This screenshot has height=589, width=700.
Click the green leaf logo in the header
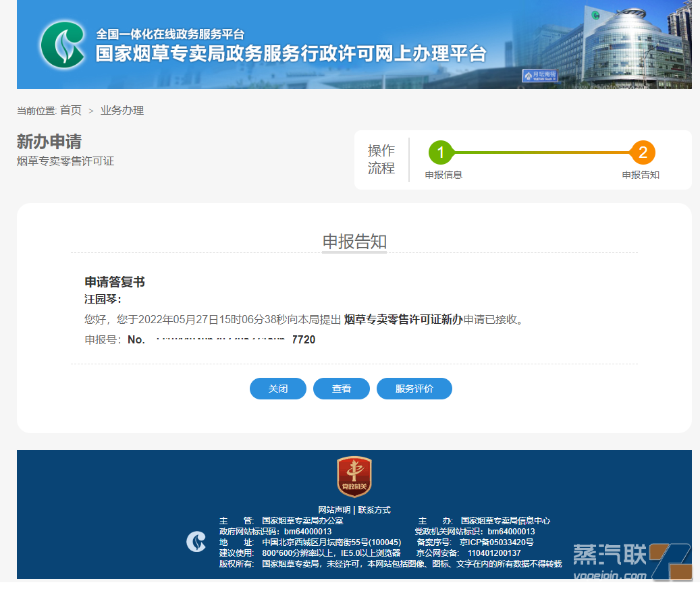click(x=61, y=44)
